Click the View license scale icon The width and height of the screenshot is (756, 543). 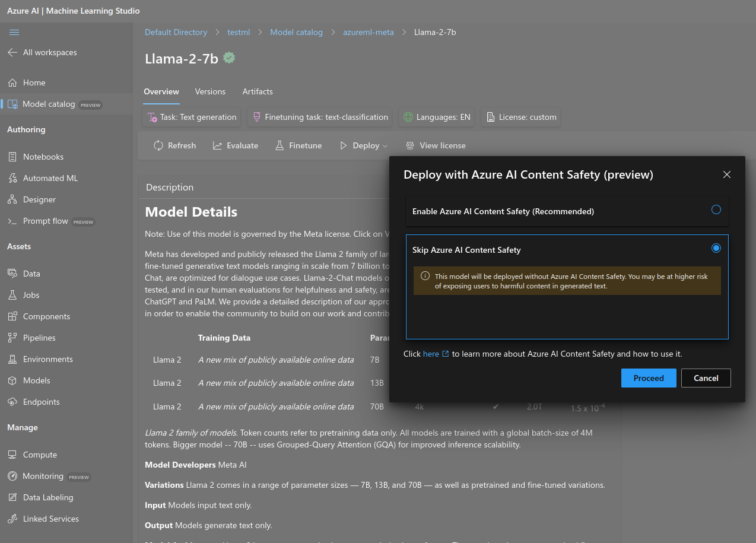click(410, 145)
